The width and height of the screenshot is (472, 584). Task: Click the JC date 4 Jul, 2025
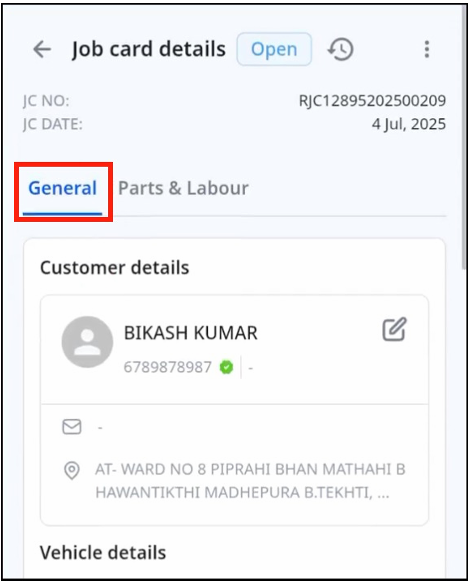[409, 124]
